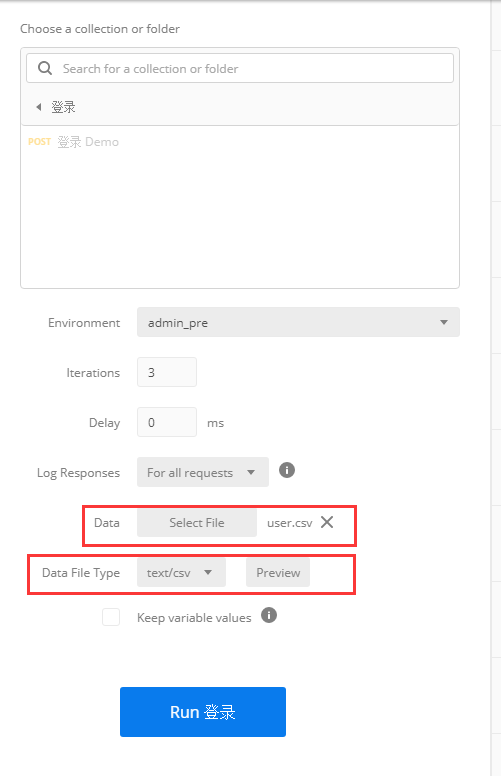Click the user.csv filename label
This screenshot has width=501, height=776.
point(290,523)
